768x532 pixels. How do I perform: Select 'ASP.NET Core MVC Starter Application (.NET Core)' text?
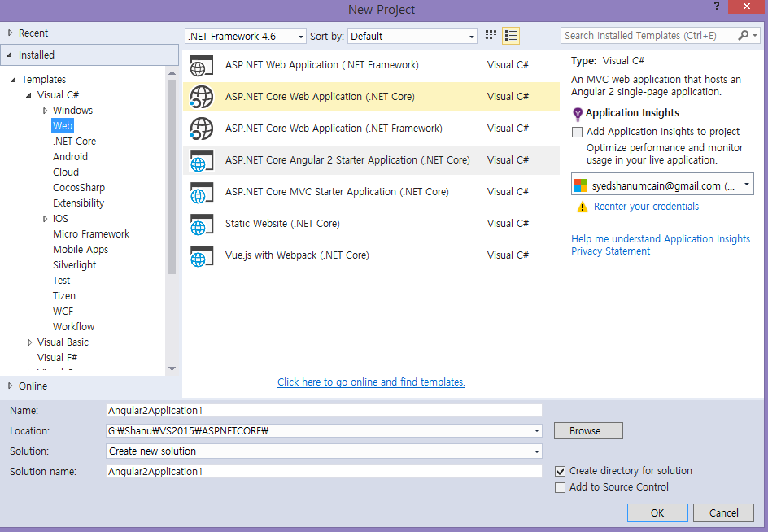337,192
